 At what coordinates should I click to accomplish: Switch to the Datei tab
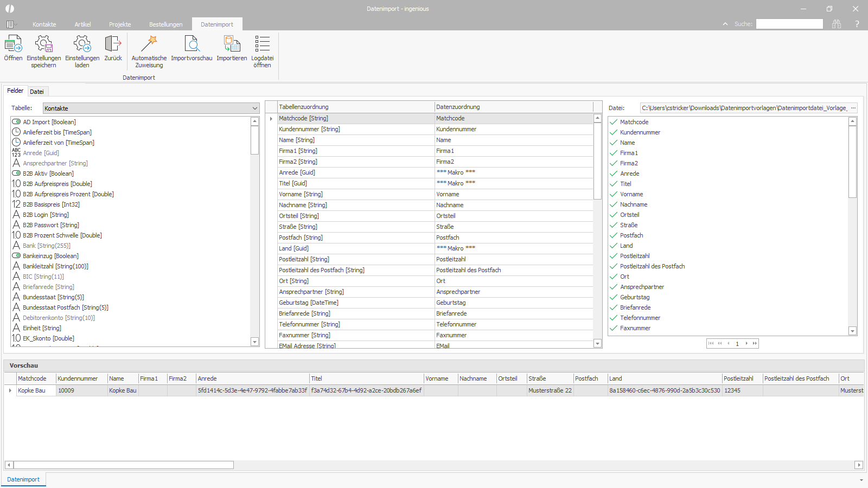click(x=37, y=92)
